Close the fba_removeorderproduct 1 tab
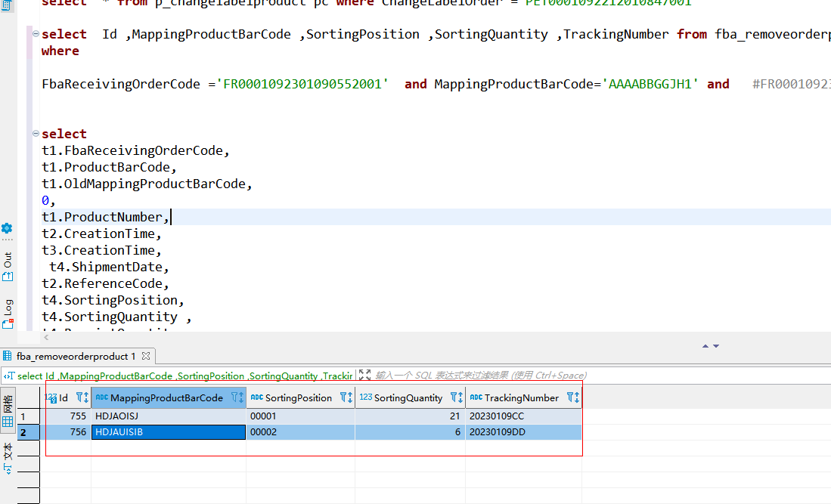Viewport: 831px width, 504px height. [146, 356]
